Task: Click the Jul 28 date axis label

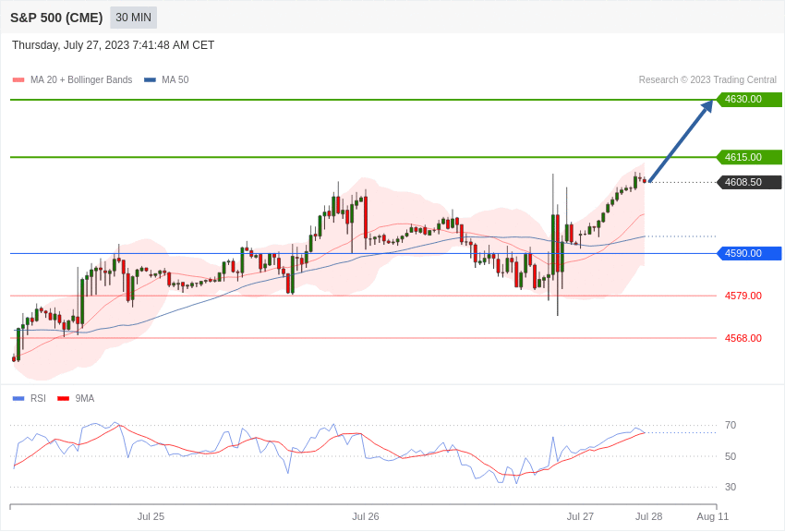Action: coord(649,516)
